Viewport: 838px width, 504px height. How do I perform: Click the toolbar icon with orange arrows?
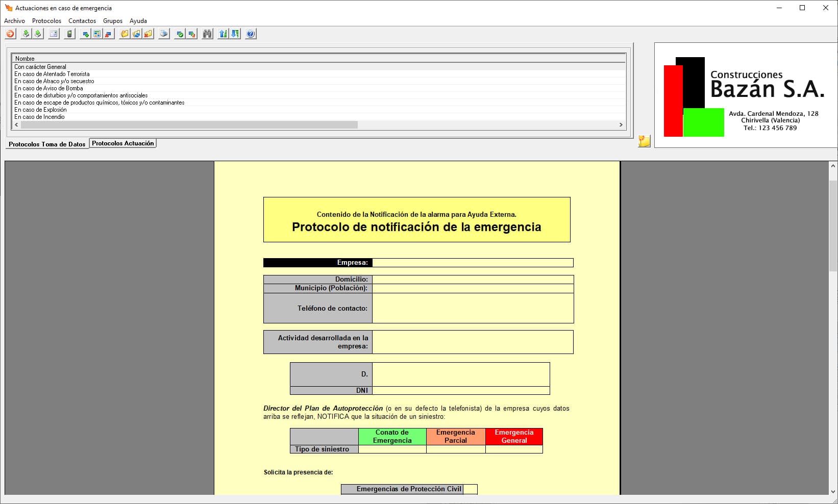(x=191, y=34)
